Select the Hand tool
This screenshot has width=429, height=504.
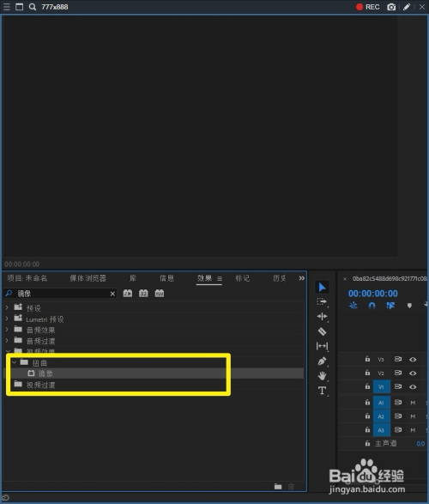(322, 376)
